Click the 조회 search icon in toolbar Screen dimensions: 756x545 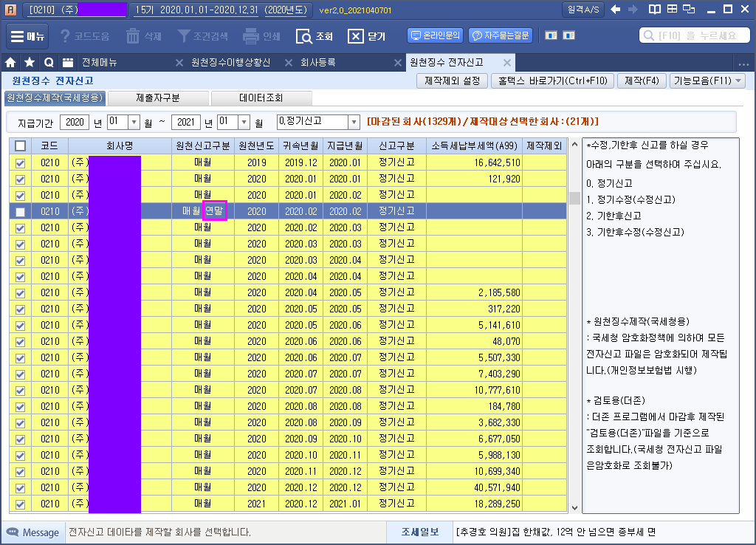coord(304,36)
